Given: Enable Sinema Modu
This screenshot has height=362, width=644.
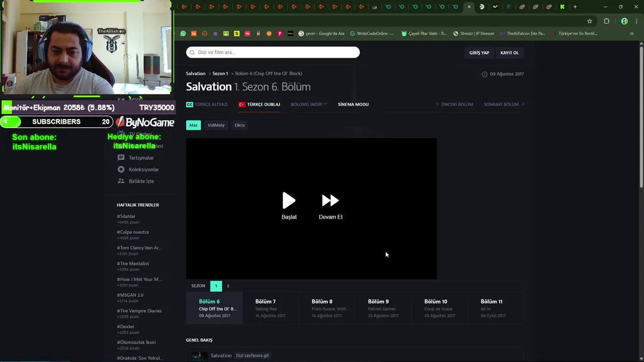Looking at the screenshot, I should tap(353, 105).
